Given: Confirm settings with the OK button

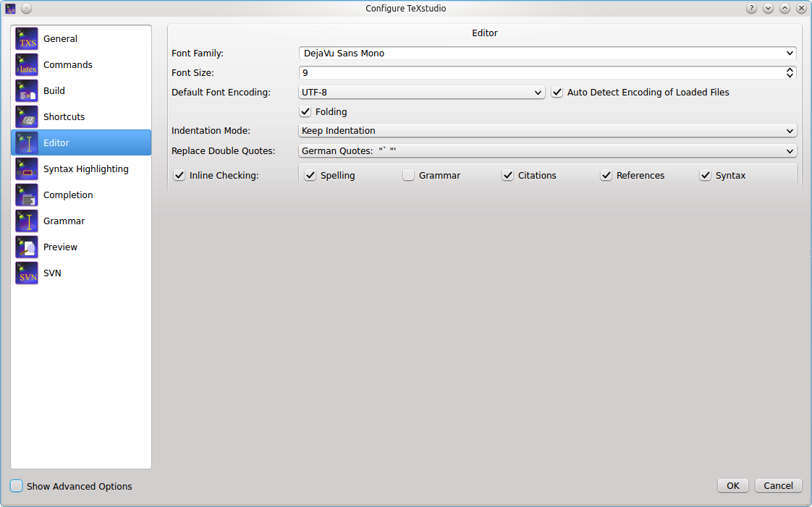Looking at the screenshot, I should 733,486.
